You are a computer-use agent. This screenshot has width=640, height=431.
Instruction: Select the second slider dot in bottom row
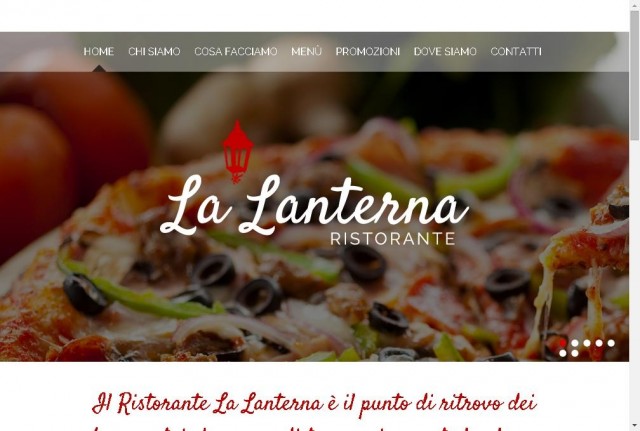575,353
